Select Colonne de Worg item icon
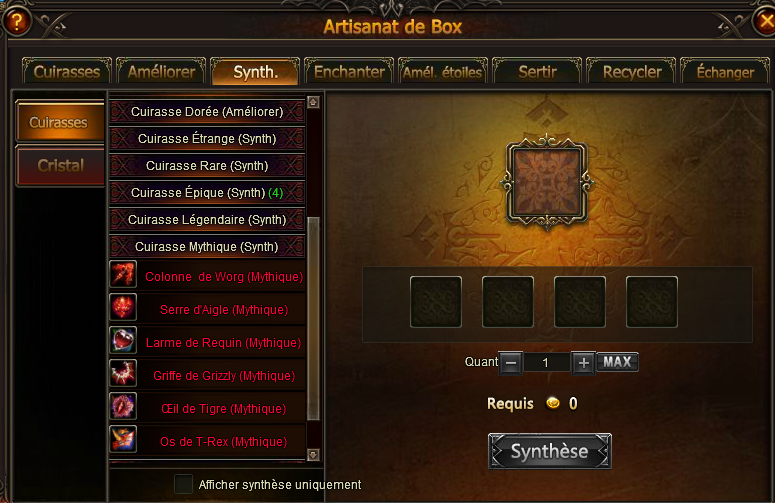 123,274
